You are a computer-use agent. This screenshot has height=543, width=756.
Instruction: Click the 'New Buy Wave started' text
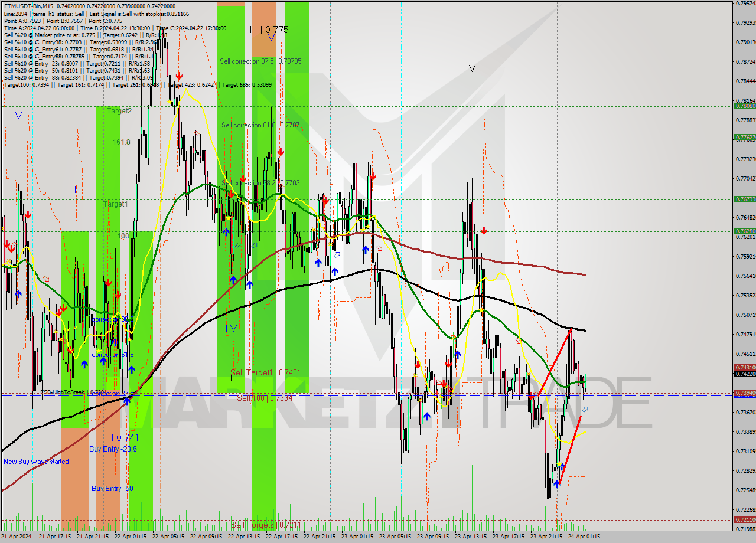coord(36,461)
